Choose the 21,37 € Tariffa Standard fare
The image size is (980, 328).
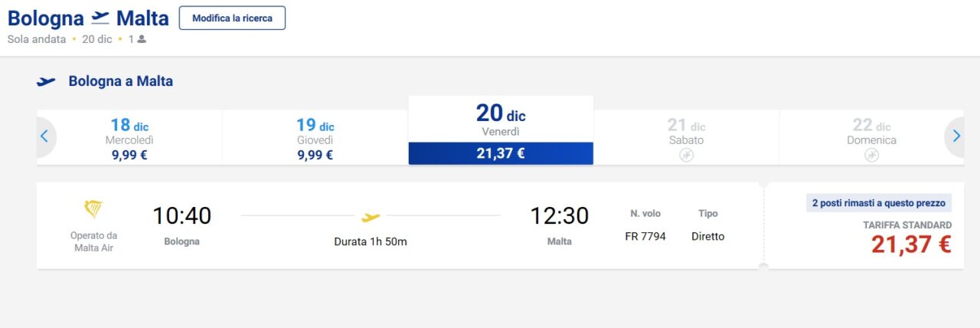point(911,245)
